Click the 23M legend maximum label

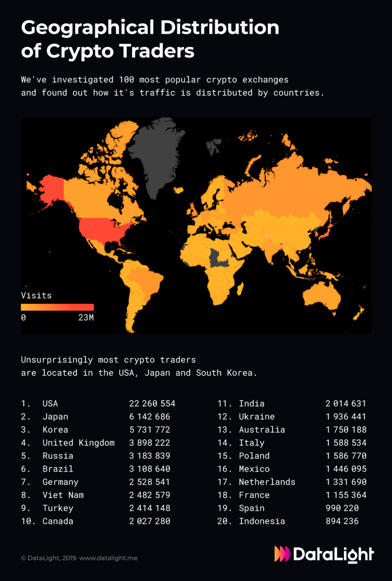pyautogui.click(x=86, y=317)
